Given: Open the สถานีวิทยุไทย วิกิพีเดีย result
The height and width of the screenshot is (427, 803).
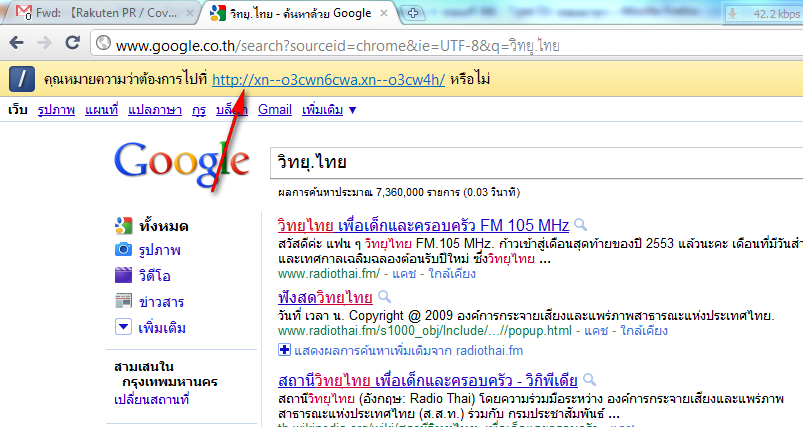Looking at the screenshot, I should click(x=428, y=380).
